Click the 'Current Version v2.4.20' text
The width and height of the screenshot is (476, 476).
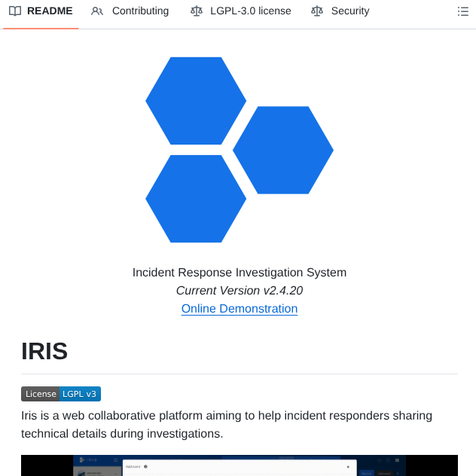pyautogui.click(x=240, y=291)
